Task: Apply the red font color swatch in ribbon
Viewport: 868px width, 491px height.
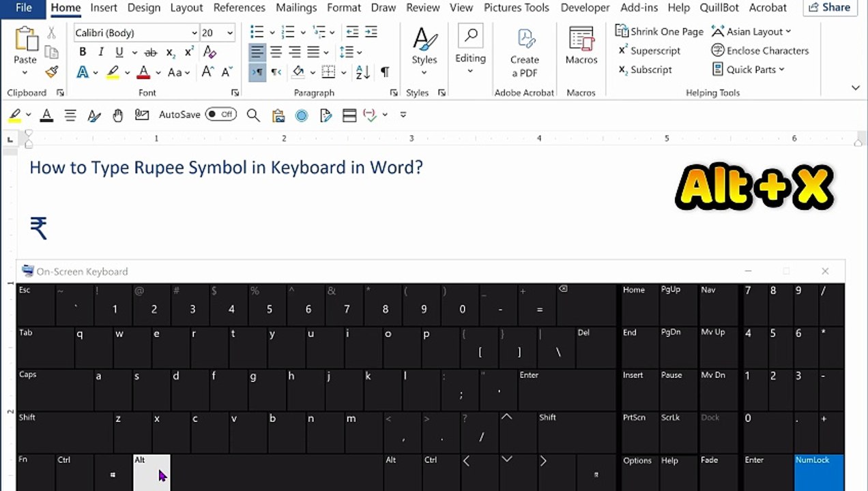Action: click(x=143, y=72)
